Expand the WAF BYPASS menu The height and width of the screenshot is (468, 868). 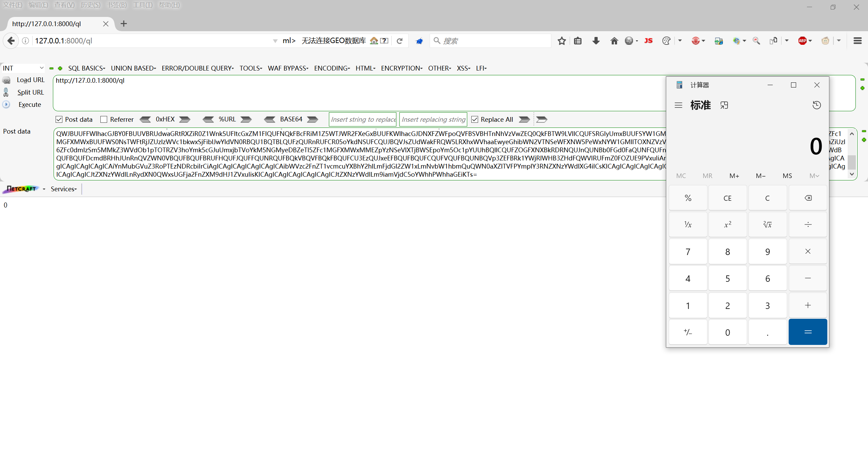point(288,68)
